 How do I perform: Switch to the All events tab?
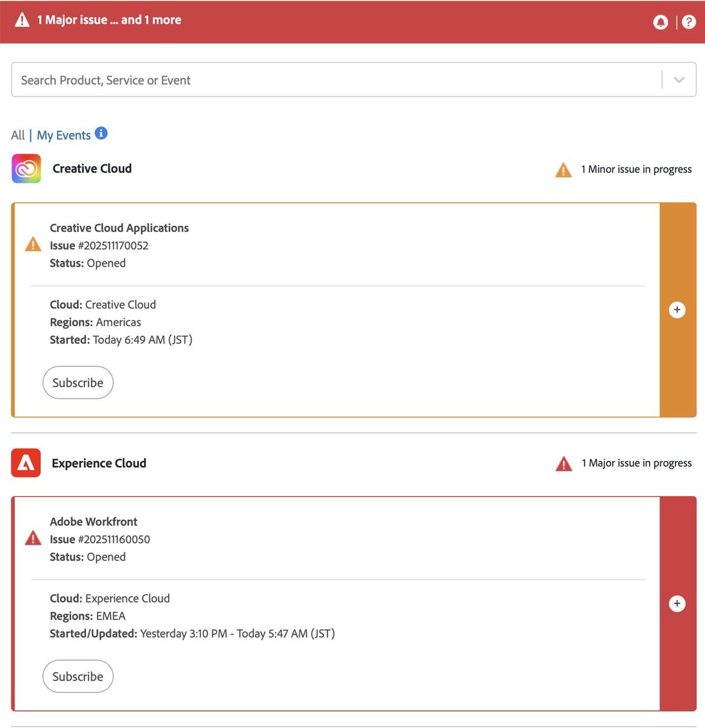[18, 135]
